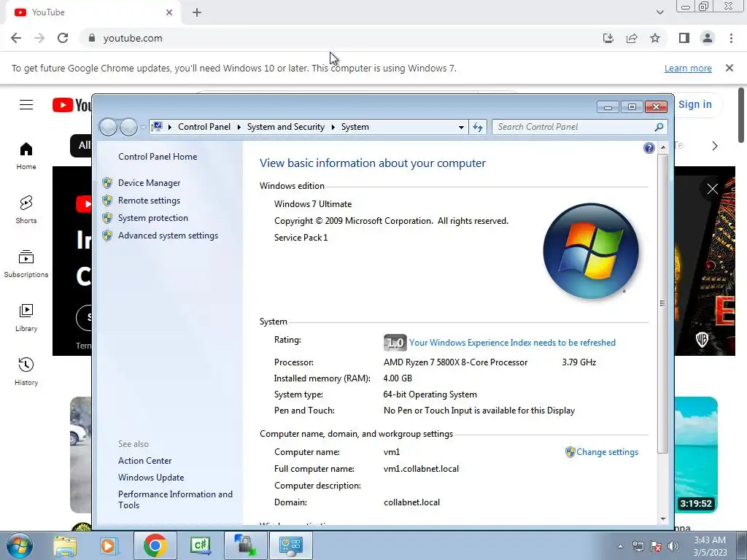Click Windows Experience Index refresh link
This screenshot has height=560, width=747.
click(512, 343)
